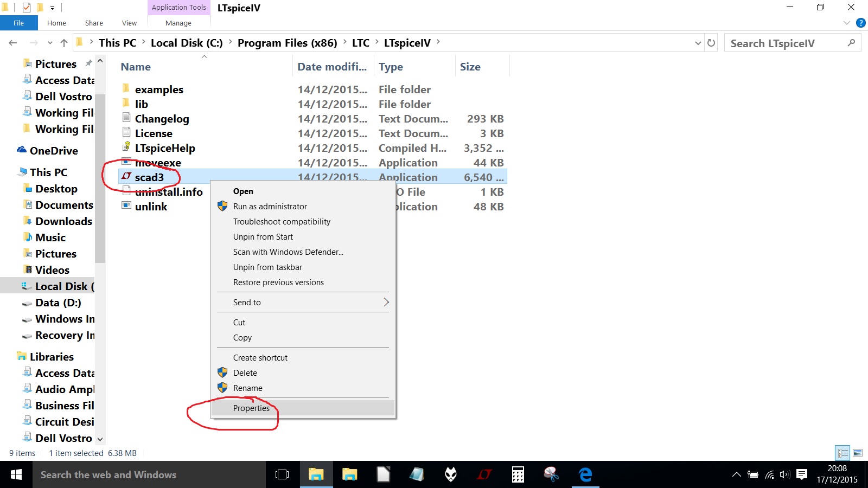Select OneDrive in the navigation pane
The image size is (868, 488).
(54, 151)
